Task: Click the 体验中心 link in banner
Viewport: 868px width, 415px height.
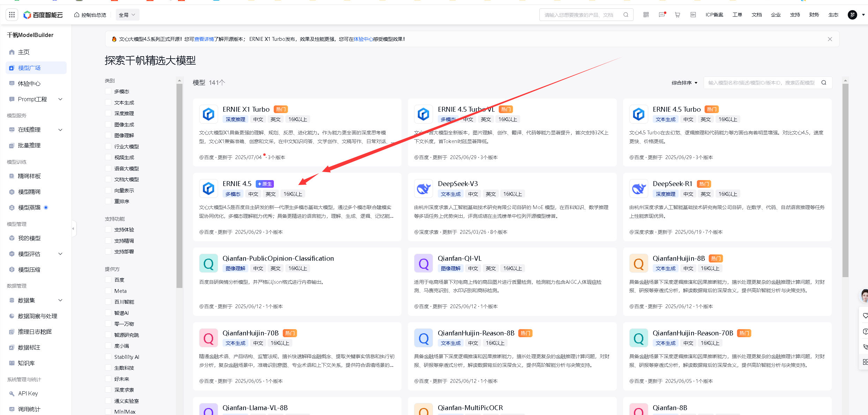Action: (364, 39)
